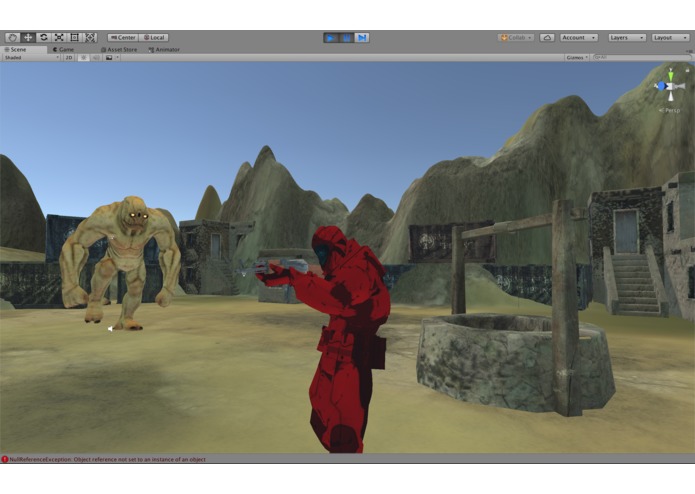695x494 pixels.
Task: Toggle scene effects image icon
Action: point(109,58)
